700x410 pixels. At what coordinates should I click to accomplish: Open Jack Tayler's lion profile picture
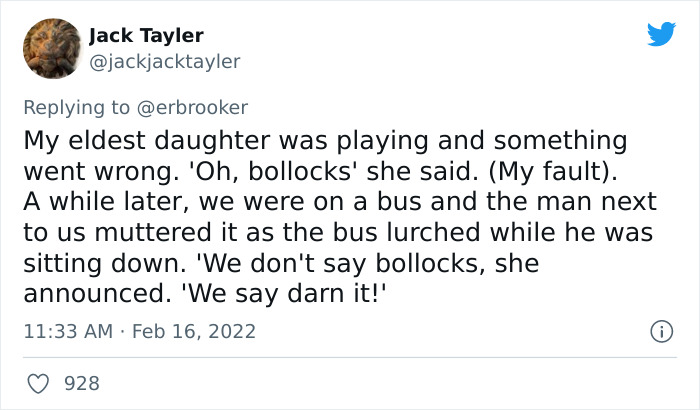tap(51, 48)
